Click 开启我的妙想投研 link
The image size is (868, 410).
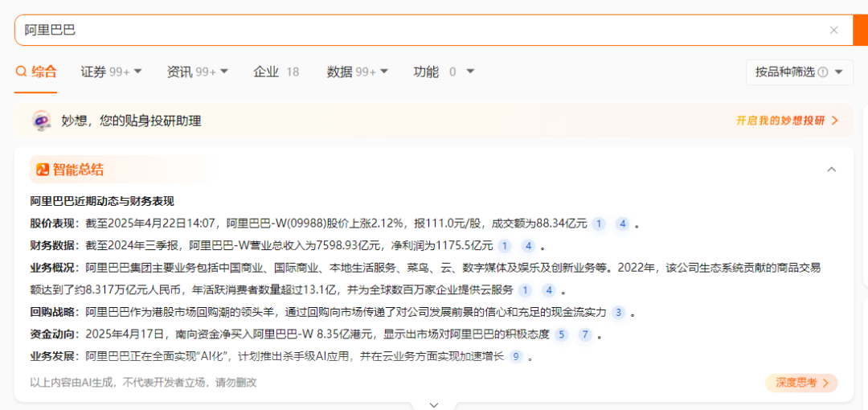tap(787, 121)
